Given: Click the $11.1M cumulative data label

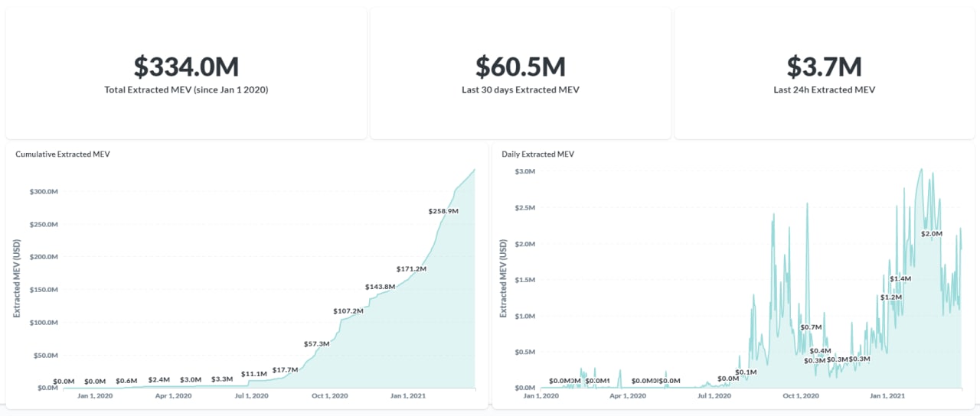Looking at the screenshot, I should tap(253, 374).
